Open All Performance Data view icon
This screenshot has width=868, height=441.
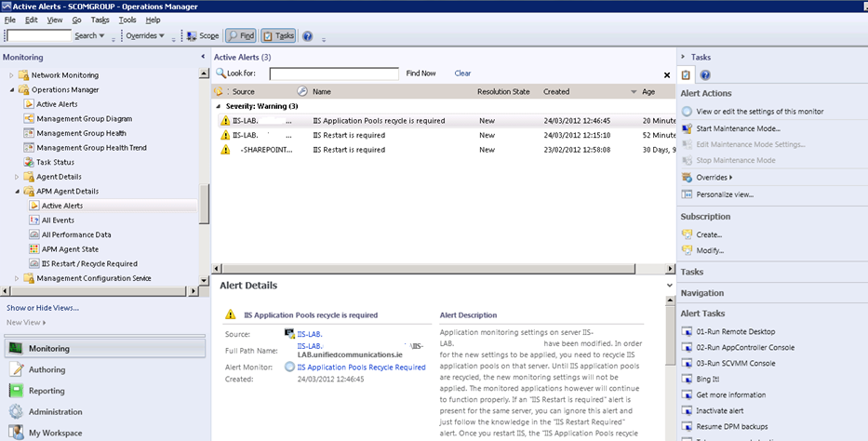pyautogui.click(x=34, y=234)
